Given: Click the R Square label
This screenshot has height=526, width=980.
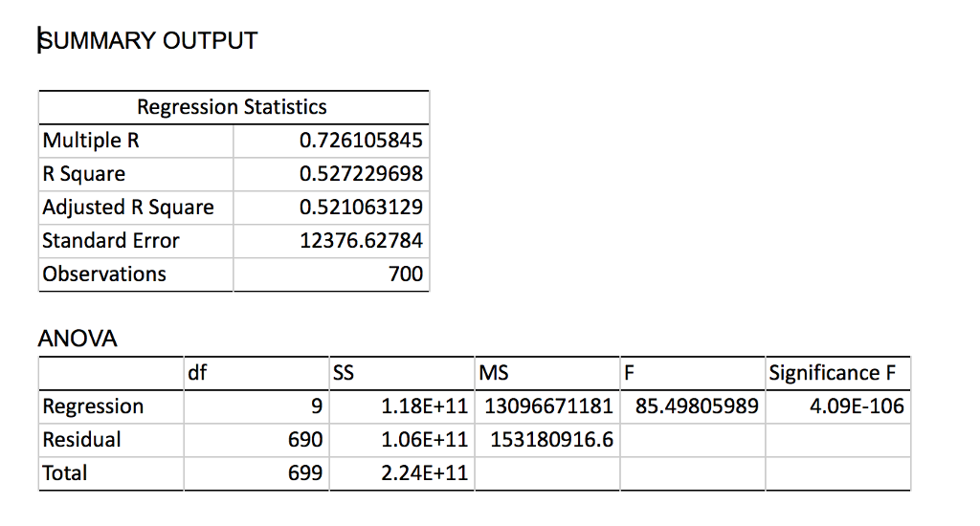Looking at the screenshot, I should [x=84, y=174].
